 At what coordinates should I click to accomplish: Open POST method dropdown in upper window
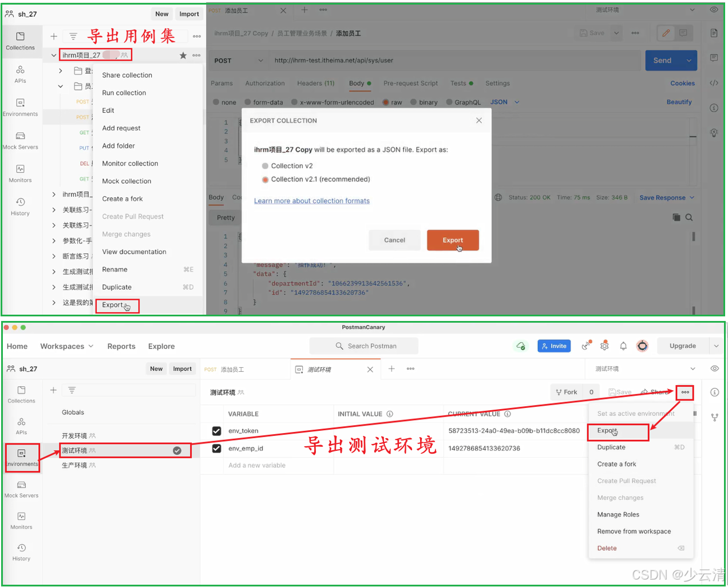coord(239,60)
